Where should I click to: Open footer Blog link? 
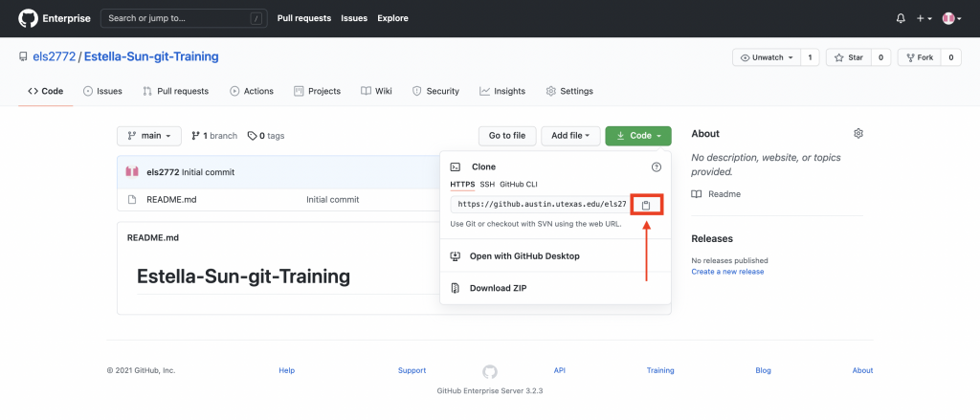click(x=763, y=370)
